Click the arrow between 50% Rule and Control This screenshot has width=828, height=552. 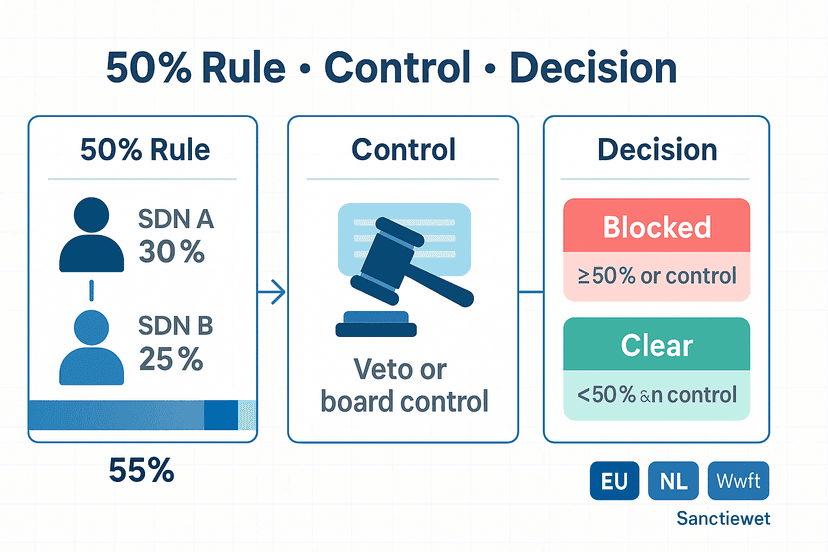coord(271,292)
